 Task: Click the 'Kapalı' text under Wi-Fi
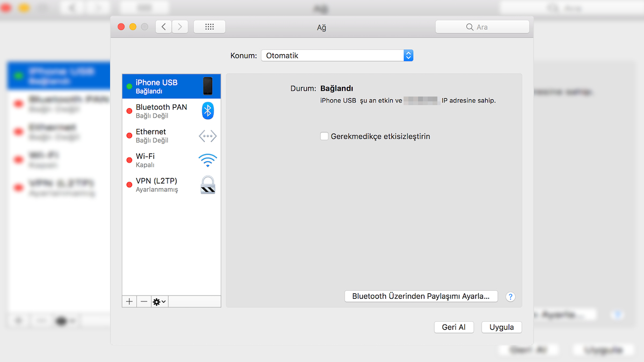(x=145, y=165)
